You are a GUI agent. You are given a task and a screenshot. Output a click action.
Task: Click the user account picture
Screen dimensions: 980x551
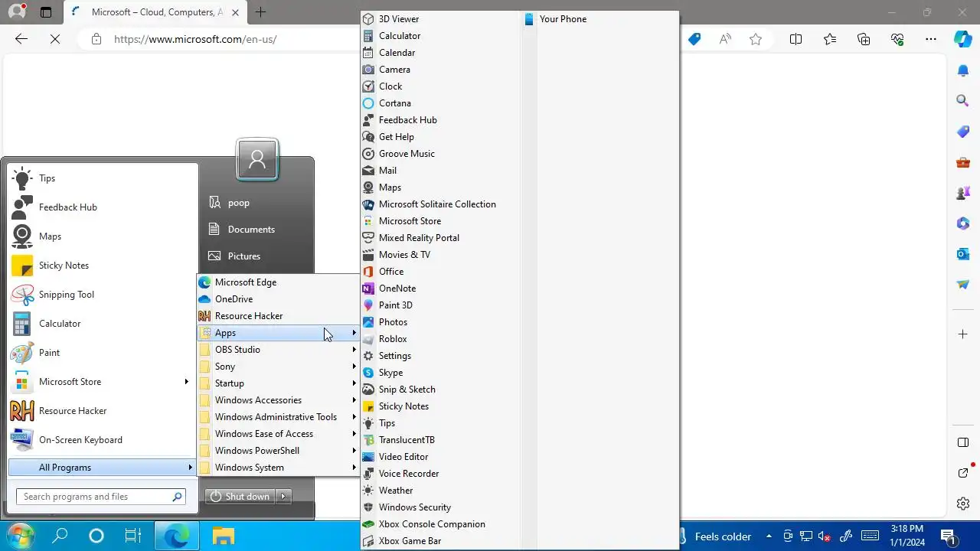257,159
